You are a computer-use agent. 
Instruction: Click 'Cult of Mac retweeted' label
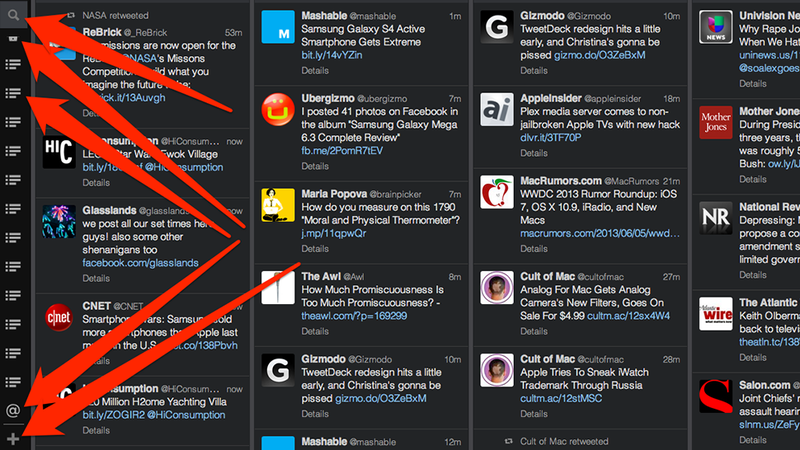(x=564, y=441)
